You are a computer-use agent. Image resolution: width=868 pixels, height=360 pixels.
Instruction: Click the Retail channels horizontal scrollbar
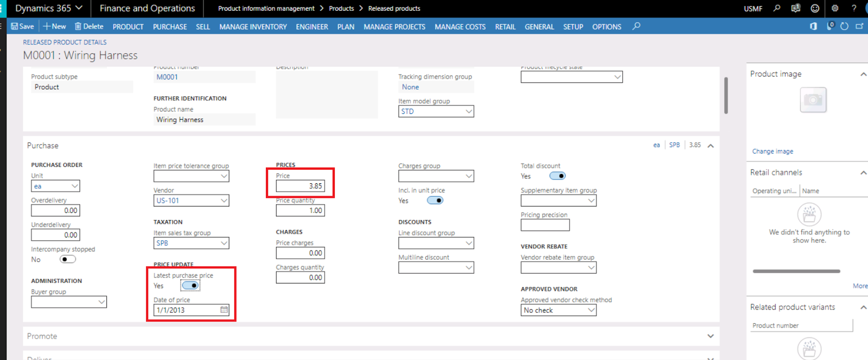click(796, 271)
